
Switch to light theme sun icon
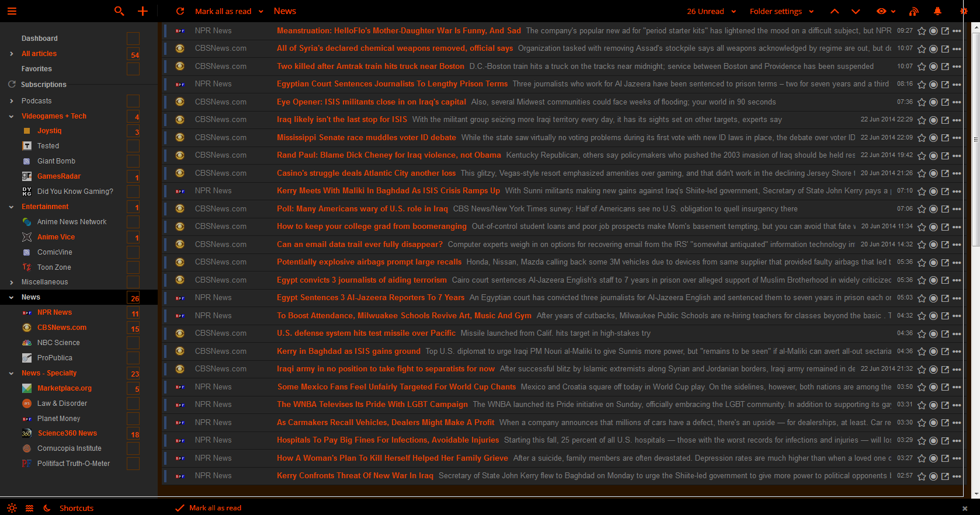(12, 508)
